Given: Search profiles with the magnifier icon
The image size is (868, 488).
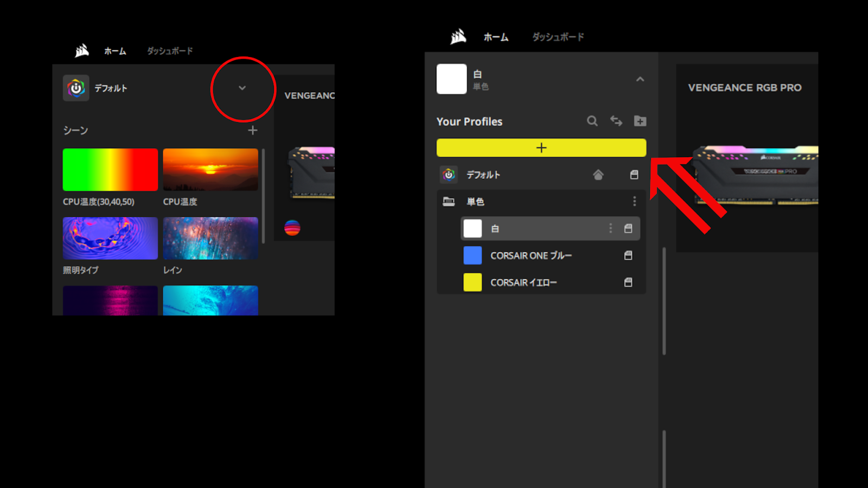Looking at the screenshot, I should (x=592, y=121).
